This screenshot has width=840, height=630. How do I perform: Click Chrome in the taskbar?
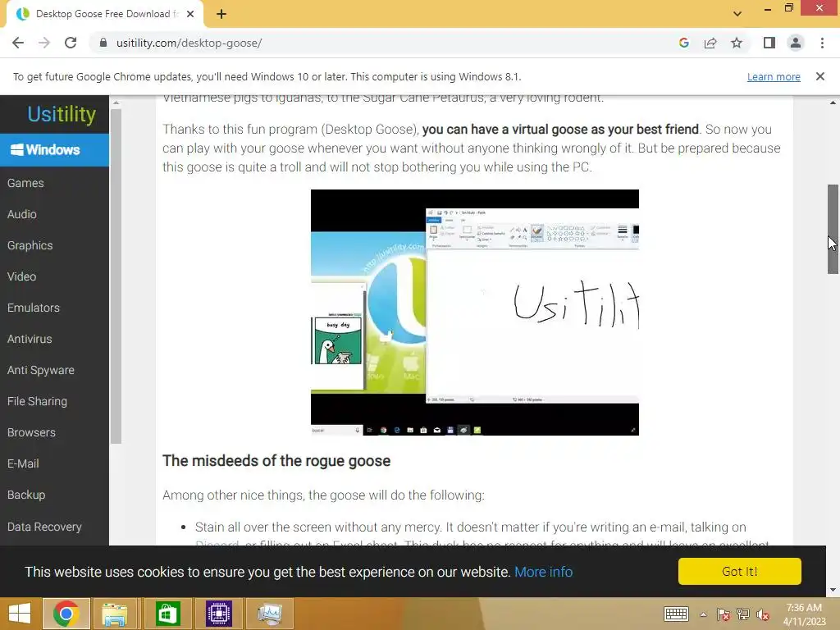click(66, 614)
